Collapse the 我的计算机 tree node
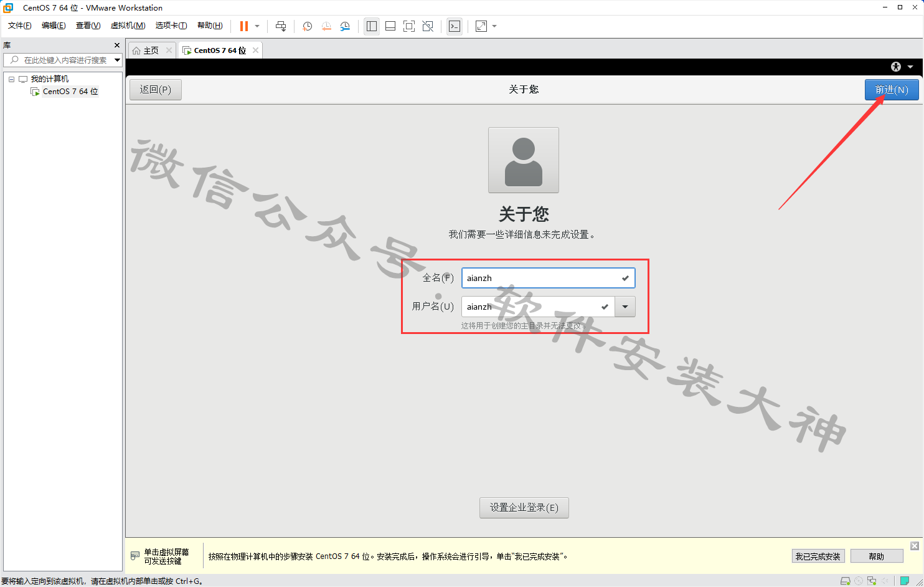 (11, 79)
